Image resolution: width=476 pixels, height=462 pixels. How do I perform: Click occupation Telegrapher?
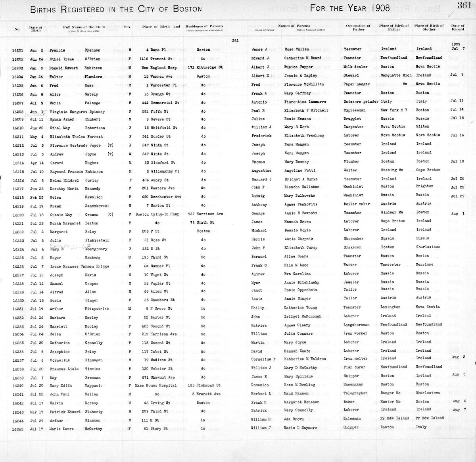356,393
